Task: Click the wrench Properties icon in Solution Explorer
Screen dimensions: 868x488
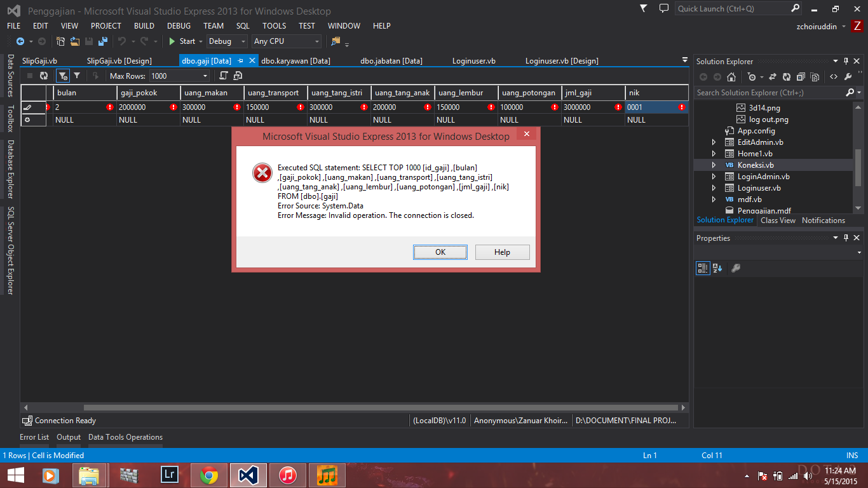Action: [x=848, y=77]
